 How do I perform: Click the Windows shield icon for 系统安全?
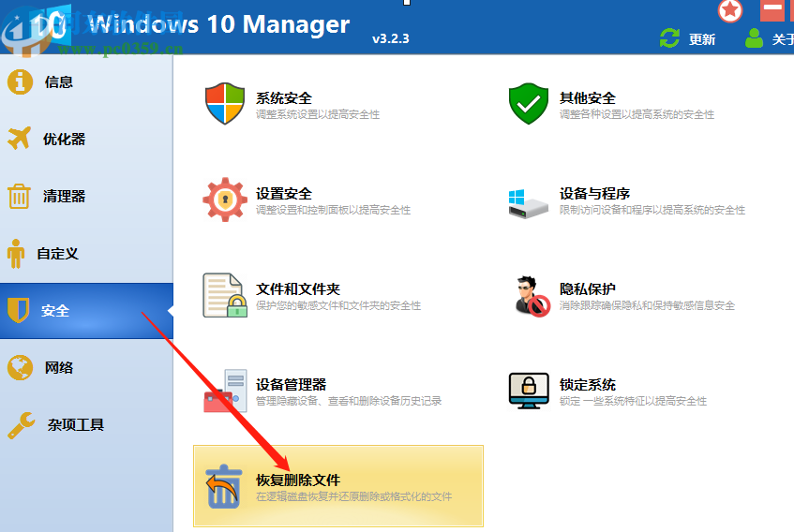(225, 104)
